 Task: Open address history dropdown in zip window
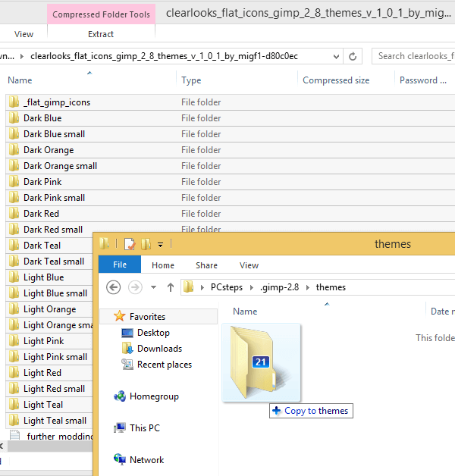336,56
